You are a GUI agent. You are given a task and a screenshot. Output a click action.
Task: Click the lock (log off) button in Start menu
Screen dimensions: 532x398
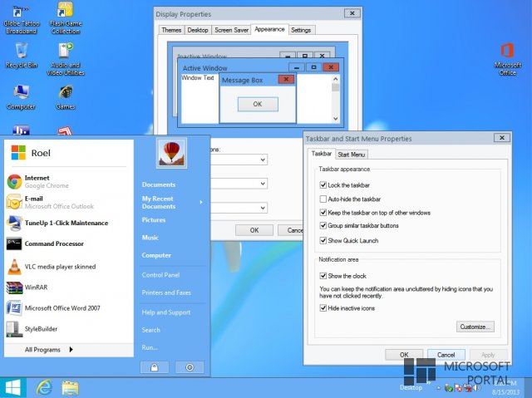(155, 367)
